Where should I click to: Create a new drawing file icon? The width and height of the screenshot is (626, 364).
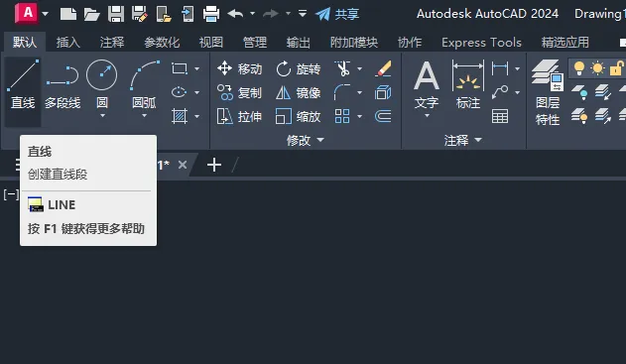pos(68,14)
